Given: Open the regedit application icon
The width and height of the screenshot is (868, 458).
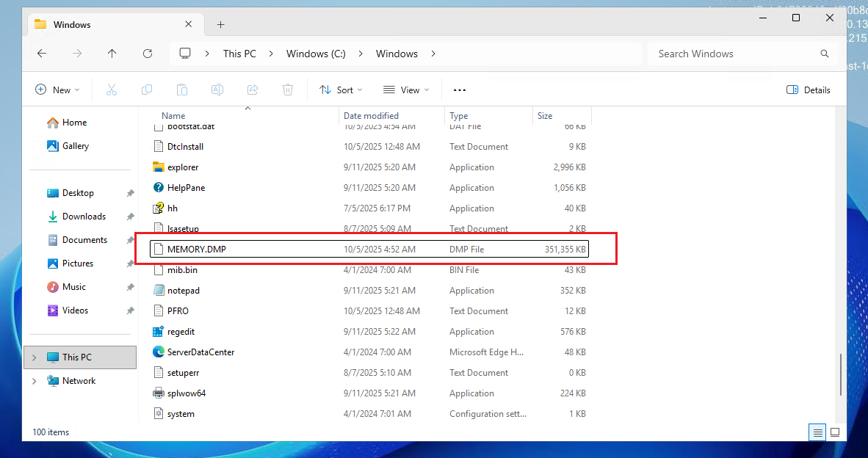Looking at the screenshot, I should (158, 332).
